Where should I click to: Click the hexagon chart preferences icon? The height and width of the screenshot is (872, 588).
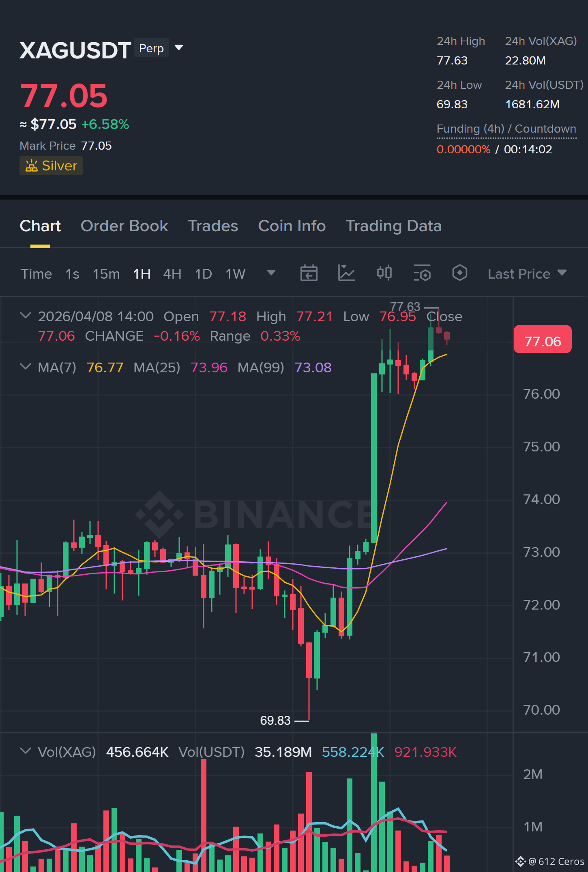click(459, 273)
